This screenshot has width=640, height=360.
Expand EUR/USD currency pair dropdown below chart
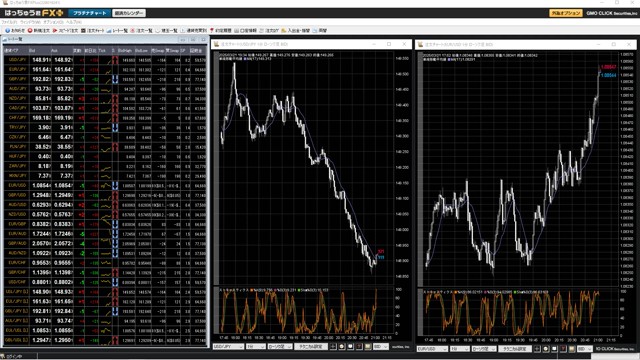[432, 349]
